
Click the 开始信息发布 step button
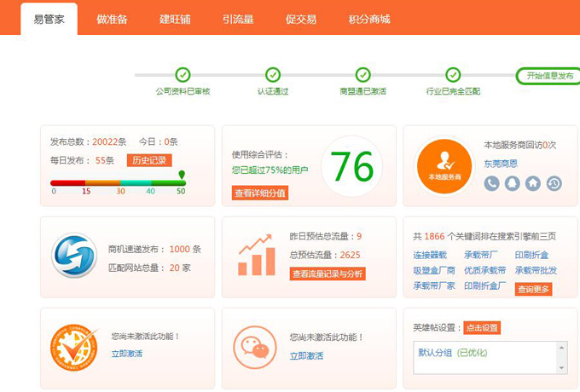(549, 75)
